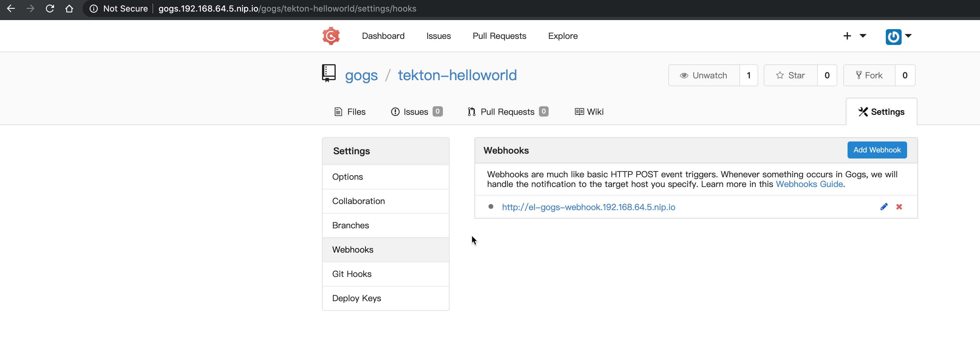Image resolution: width=980 pixels, height=337 pixels.
Task: Open Git Hooks in settings sidebar
Action: pos(386,274)
